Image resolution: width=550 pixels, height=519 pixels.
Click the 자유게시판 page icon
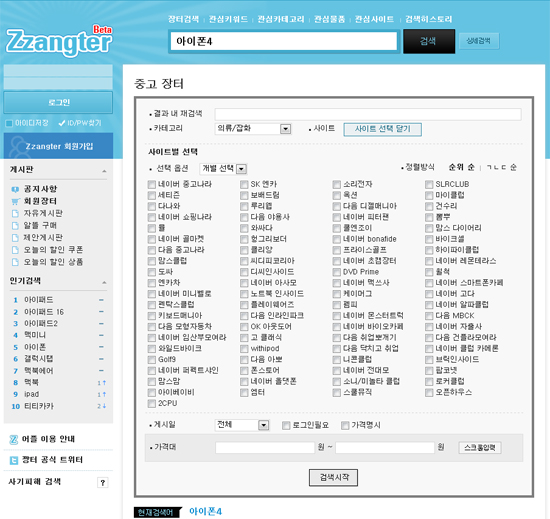point(15,214)
